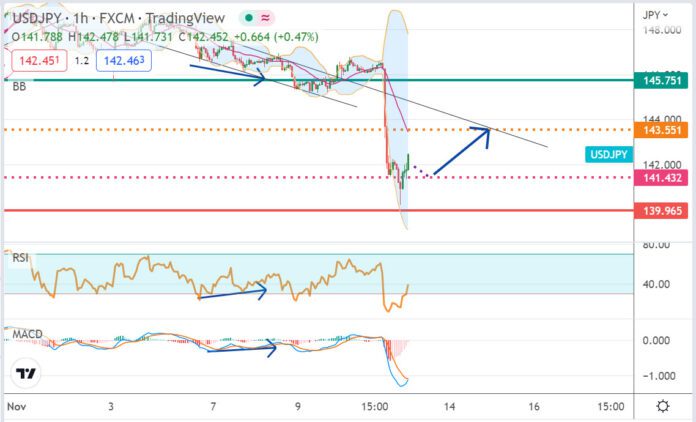Click the MACD -1.000 axis label
The height and width of the screenshot is (422, 696).
tap(659, 376)
